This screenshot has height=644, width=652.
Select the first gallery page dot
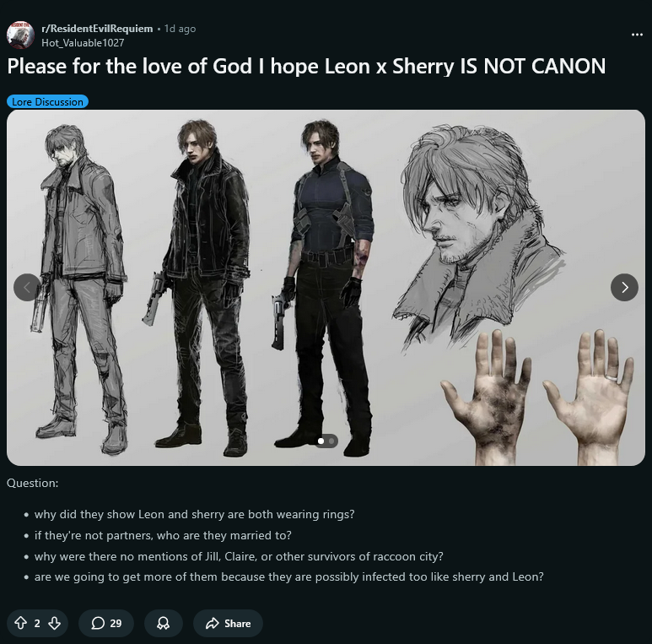(x=321, y=441)
